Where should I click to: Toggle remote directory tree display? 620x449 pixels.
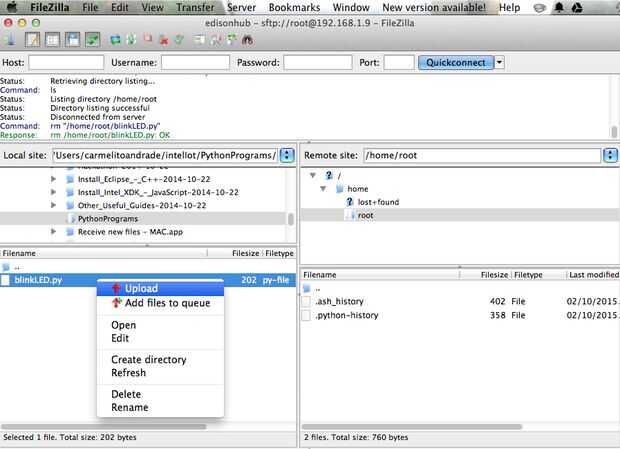point(72,40)
